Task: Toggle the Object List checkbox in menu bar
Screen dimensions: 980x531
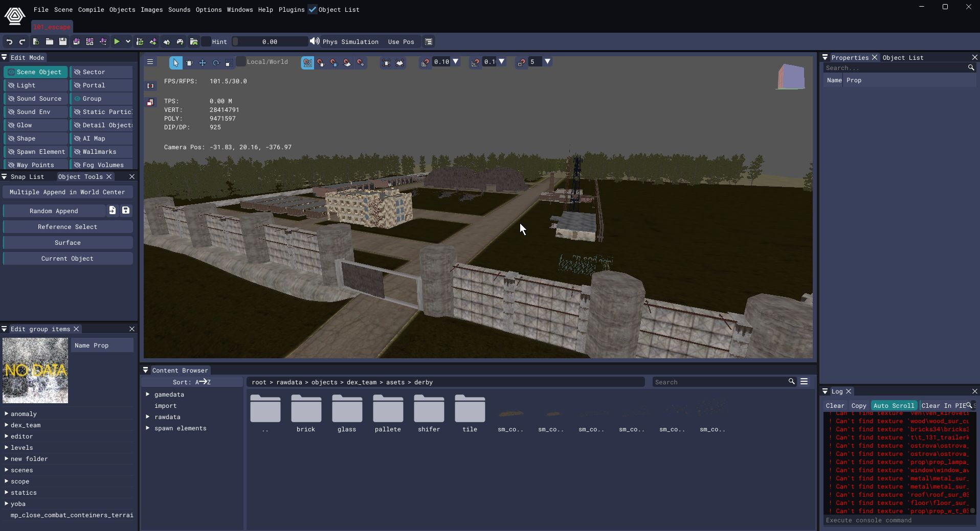Action: (x=312, y=9)
